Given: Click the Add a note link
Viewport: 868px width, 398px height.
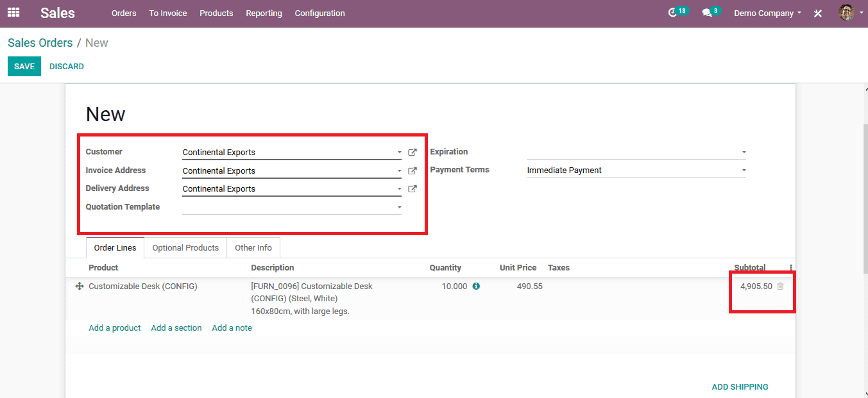Looking at the screenshot, I should click(232, 328).
